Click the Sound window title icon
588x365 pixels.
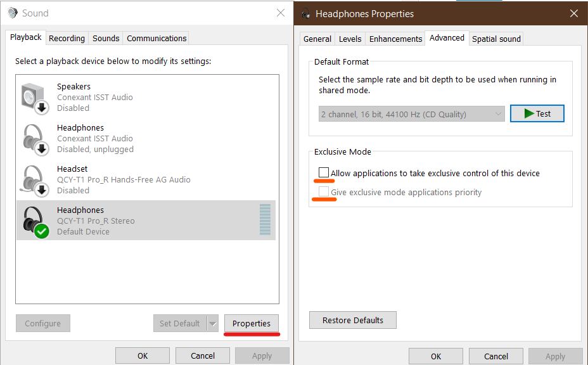pos(13,13)
